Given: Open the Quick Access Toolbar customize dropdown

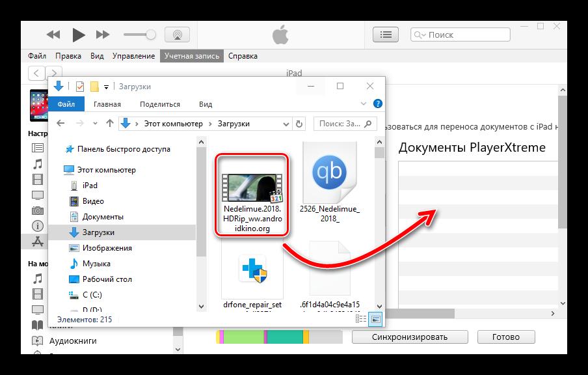Looking at the screenshot, I should click(106, 87).
